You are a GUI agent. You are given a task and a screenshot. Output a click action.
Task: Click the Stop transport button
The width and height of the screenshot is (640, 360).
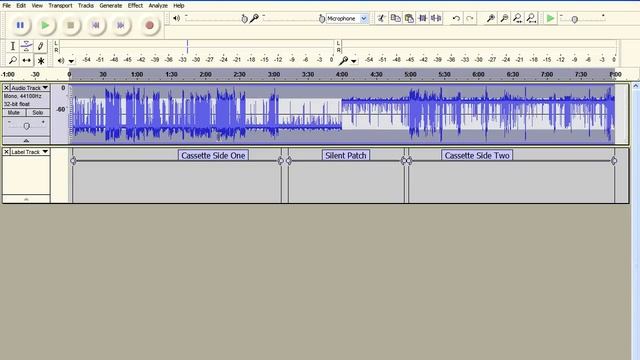coord(71,25)
